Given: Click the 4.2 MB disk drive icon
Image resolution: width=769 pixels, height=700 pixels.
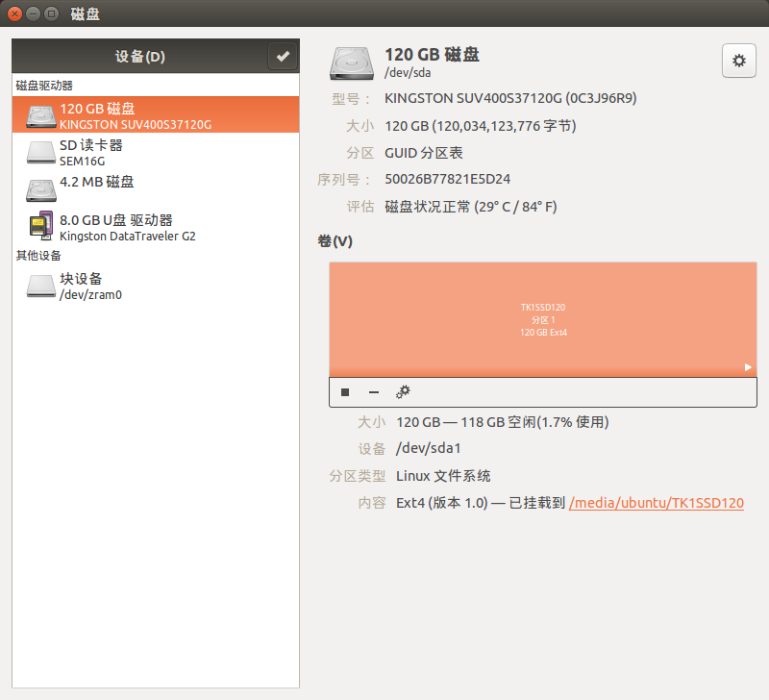Looking at the screenshot, I should pyautogui.click(x=40, y=190).
